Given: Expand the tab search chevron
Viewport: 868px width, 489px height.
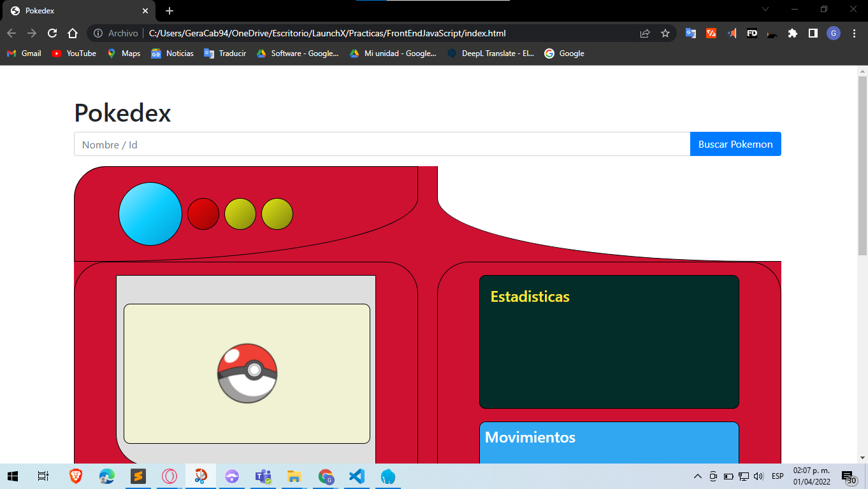Looking at the screenshot, I should [765, 10].
